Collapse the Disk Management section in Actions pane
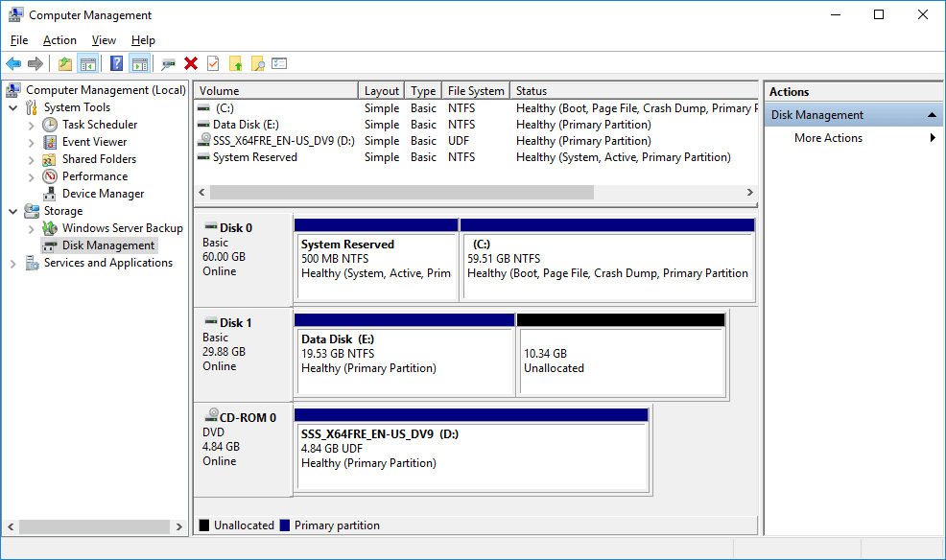Viewport: 946px width, 560px height. pyautogui.click(x=933, y=114)
